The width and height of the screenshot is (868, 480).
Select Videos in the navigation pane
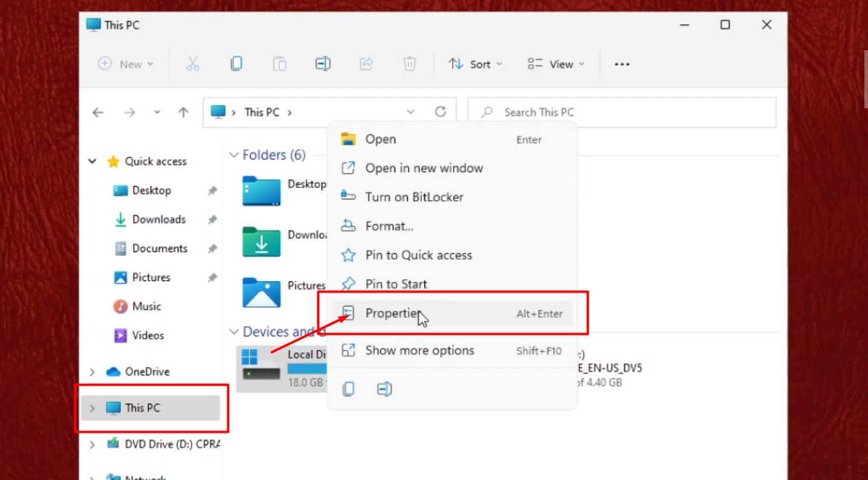[148, 336]
